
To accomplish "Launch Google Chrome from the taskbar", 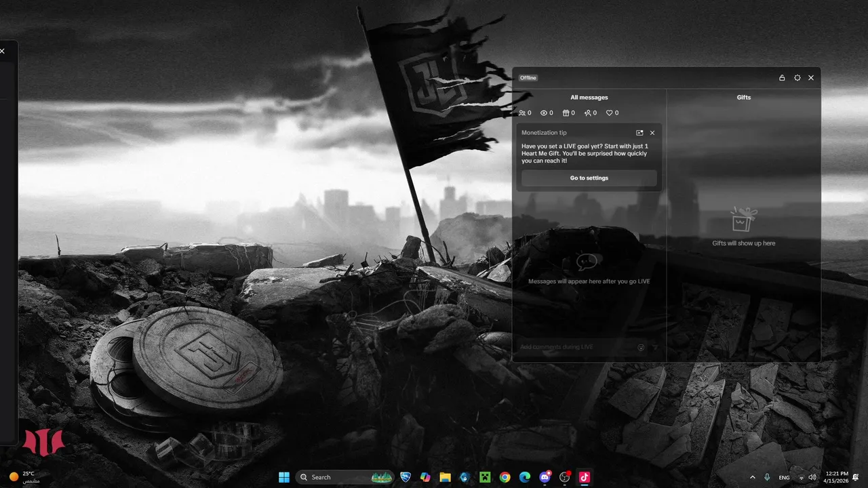I will tap(505, 477).
